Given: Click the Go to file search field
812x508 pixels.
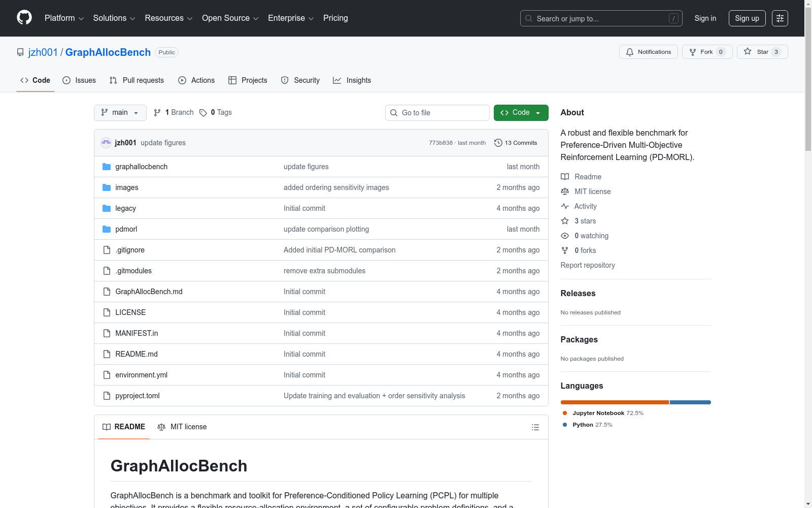Looking at the screenshot, I should point(437,113).
